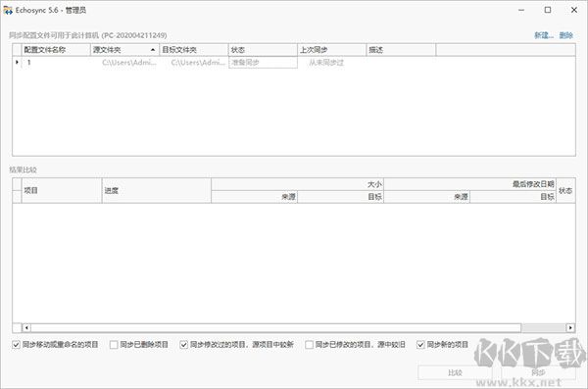
Task: Click the source folder path of profile 1
Action: tap(129, 63)
